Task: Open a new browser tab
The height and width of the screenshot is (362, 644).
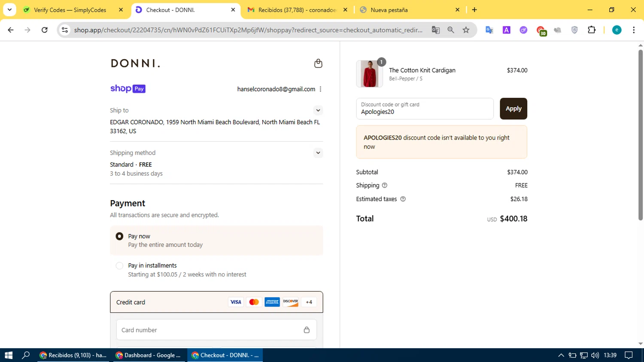Action: (x=474, y=10)
